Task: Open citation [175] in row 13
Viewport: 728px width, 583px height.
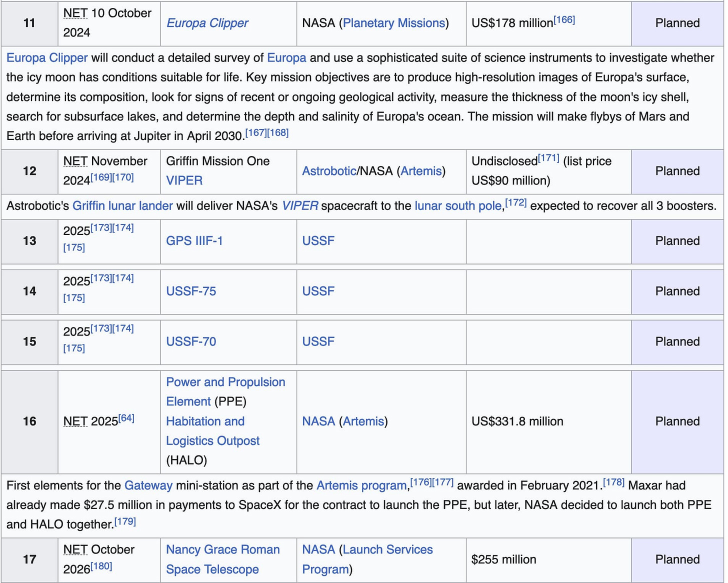Action: [x=74, y=247]
